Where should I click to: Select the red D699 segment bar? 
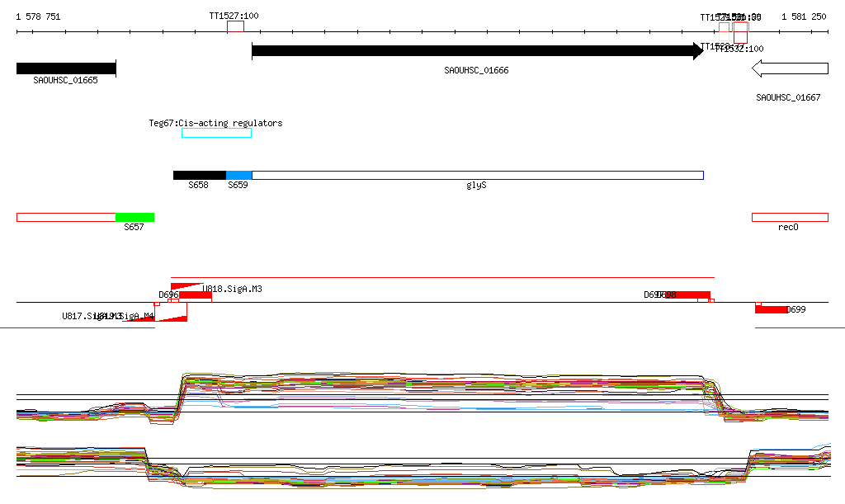772,309
